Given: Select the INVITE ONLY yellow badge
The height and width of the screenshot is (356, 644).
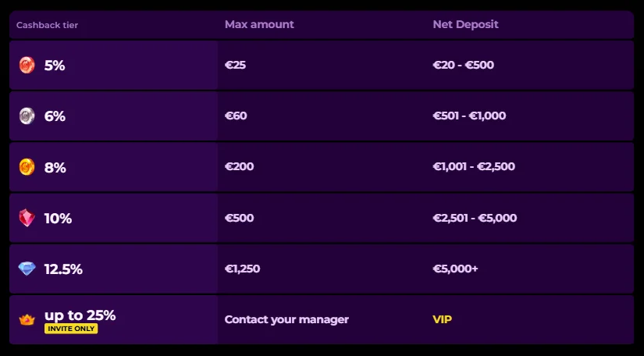Looking at the screenshot, I should 71,329.
